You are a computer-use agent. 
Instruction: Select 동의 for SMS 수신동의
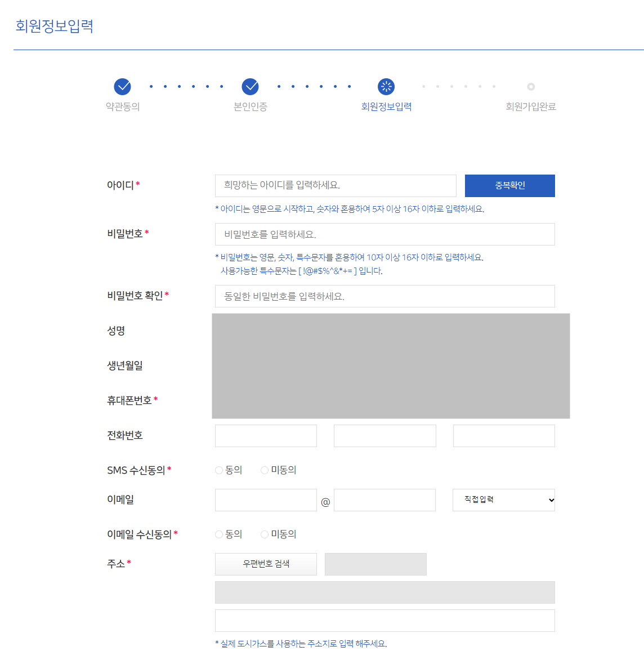pyautogui.click(x=218, y=470)
